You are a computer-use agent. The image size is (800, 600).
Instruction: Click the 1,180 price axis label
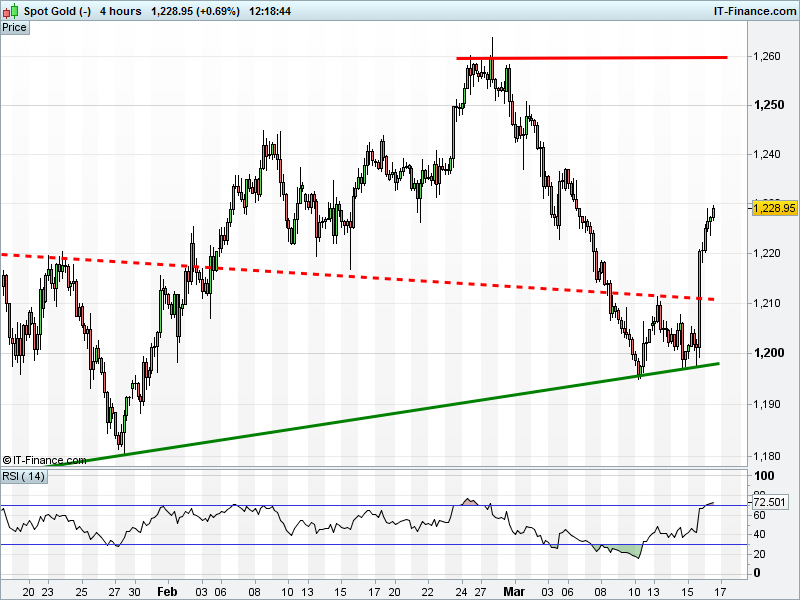click(x=767, y=457)
